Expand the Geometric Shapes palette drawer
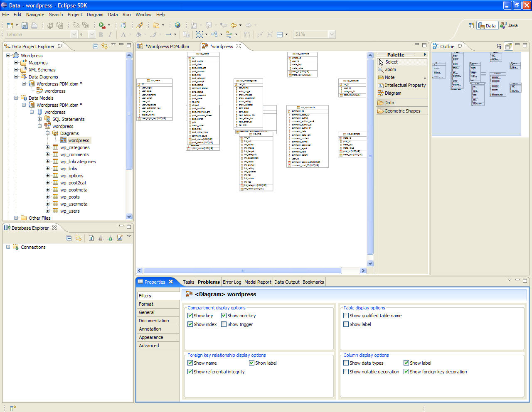Image resolution: width=532 pixels, height=412 pixels. [x=402, y=111]
